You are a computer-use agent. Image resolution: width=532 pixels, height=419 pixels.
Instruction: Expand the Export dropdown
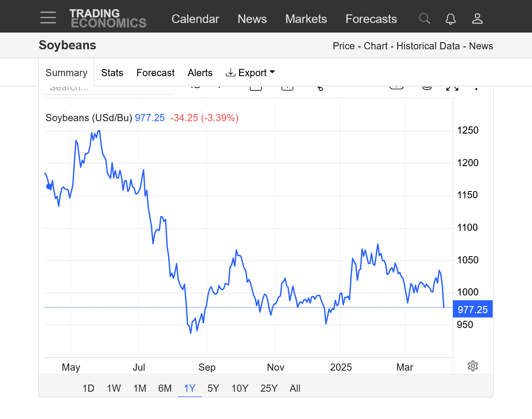250,73
